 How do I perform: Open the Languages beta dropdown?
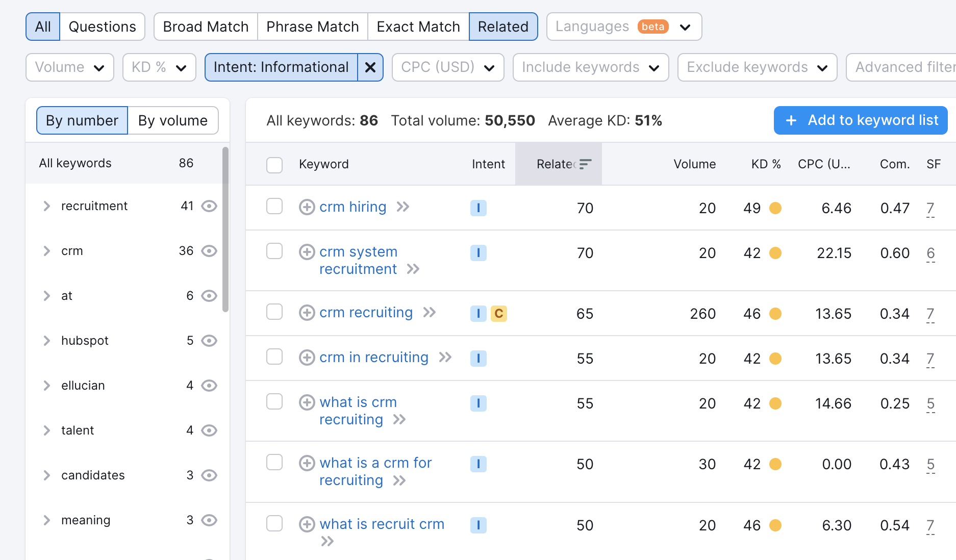623,27
